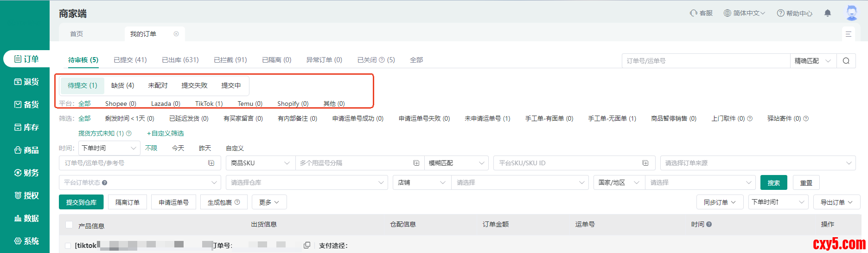Click the +自定义筛选 link

pyautogui.click(x=166, y=133)
